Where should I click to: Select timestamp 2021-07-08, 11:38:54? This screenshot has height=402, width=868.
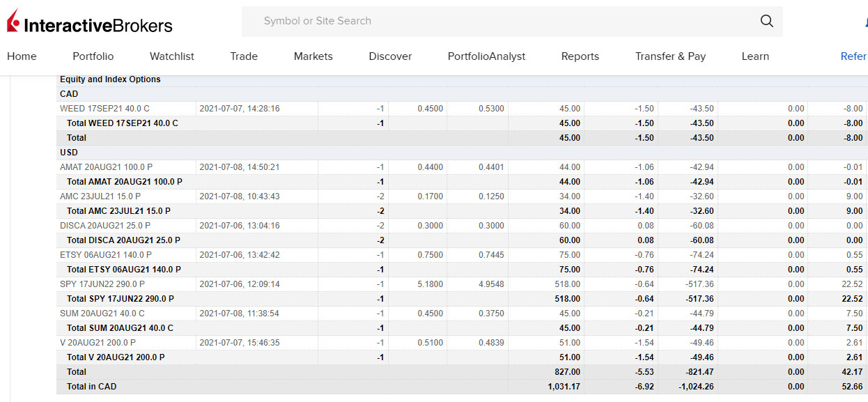pos(240,314)
